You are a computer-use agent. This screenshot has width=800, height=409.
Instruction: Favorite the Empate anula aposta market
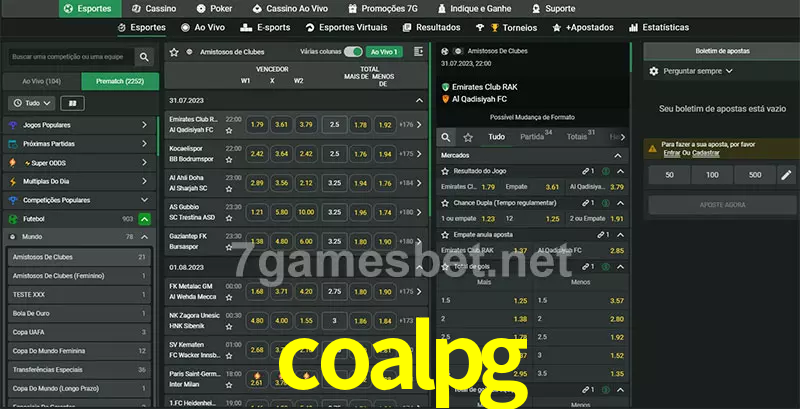pos(445,235)
